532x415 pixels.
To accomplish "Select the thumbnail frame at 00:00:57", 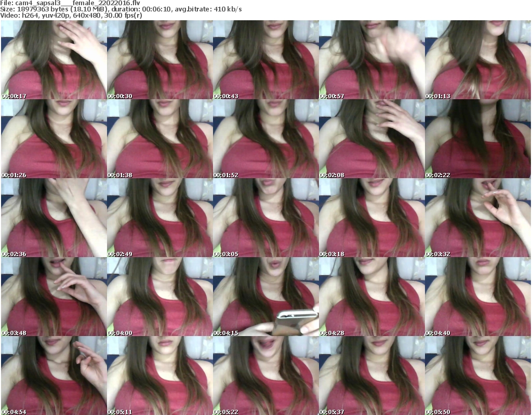I will [372, 60].
